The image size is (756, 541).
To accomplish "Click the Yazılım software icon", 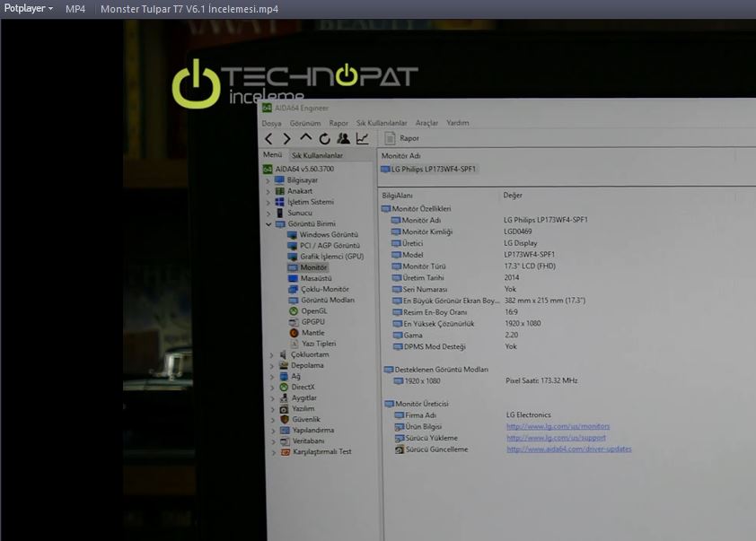I will (284, 409).
